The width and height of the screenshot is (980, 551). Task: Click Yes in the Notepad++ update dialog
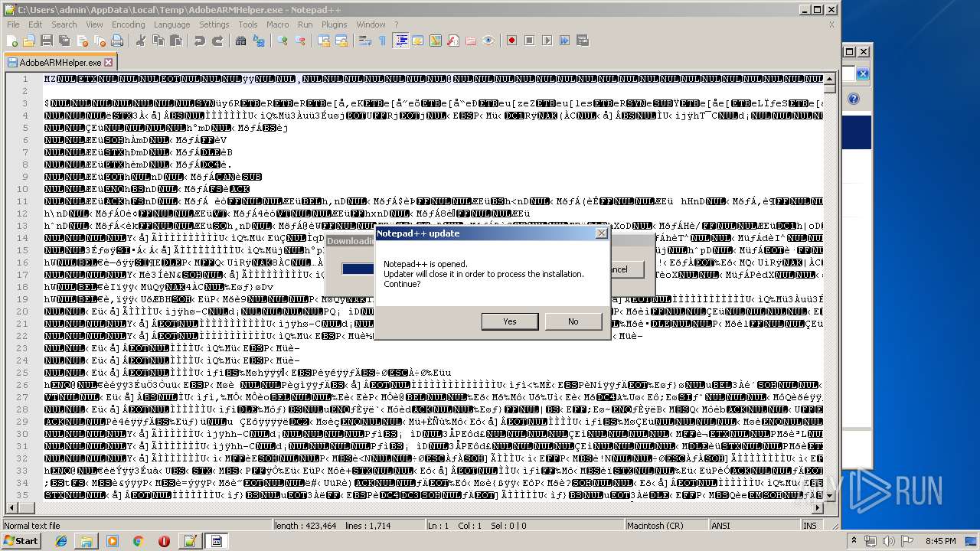[510, 321]
